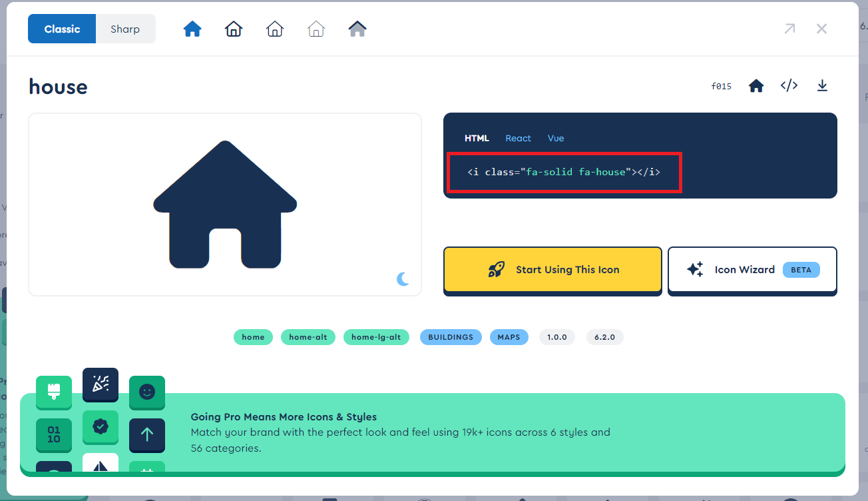868x501 pixels.
Task: Copy the f015 unicode value
Action: tap(722, 87)
